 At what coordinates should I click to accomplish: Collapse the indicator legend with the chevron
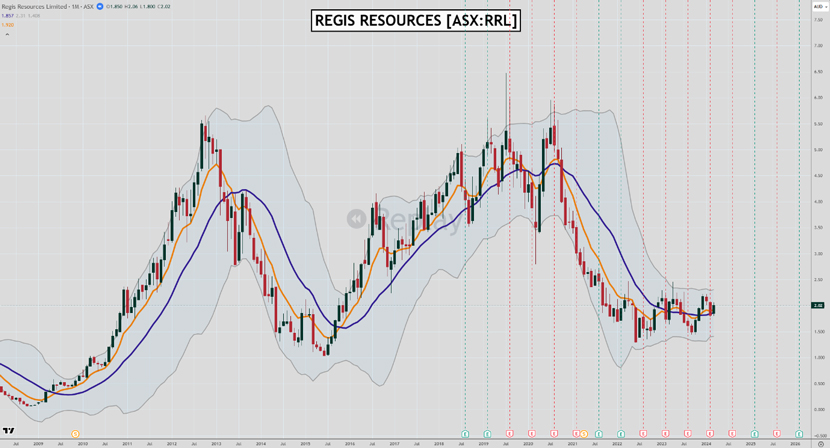tap(7, 34)
